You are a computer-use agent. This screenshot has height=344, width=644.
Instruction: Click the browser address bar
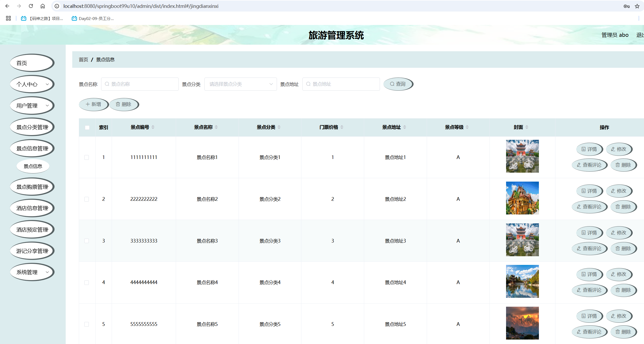tap(336, 6)
